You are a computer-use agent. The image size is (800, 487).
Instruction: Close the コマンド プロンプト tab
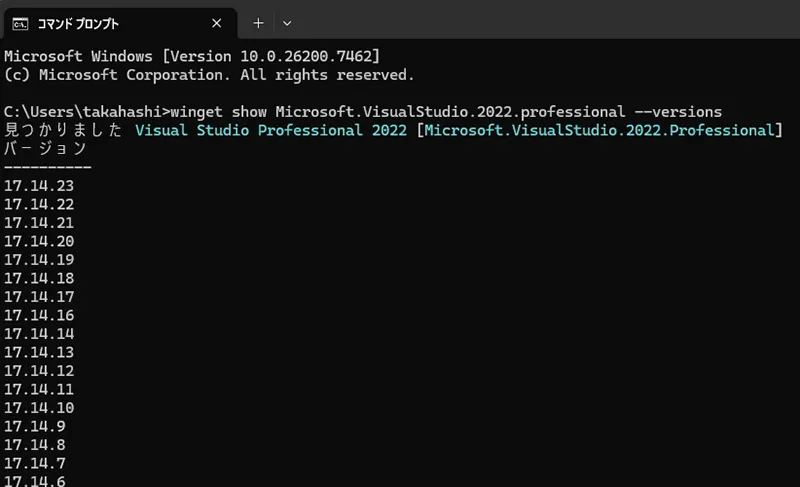pos(218,22)
